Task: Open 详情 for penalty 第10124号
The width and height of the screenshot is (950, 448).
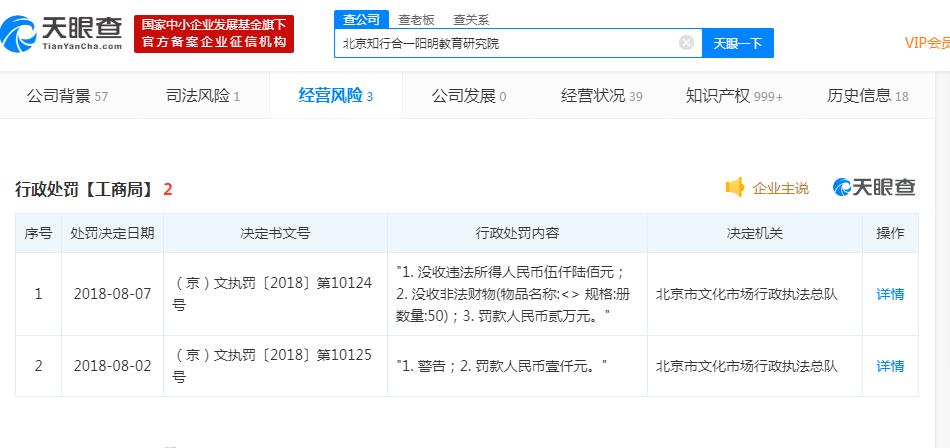Action: pyautogui.click(x=890, y=294)
